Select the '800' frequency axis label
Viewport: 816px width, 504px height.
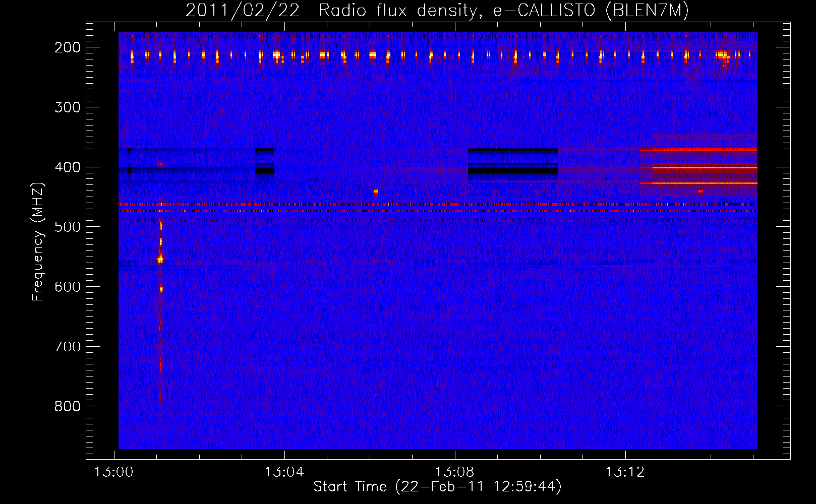[x=68, y=406]
